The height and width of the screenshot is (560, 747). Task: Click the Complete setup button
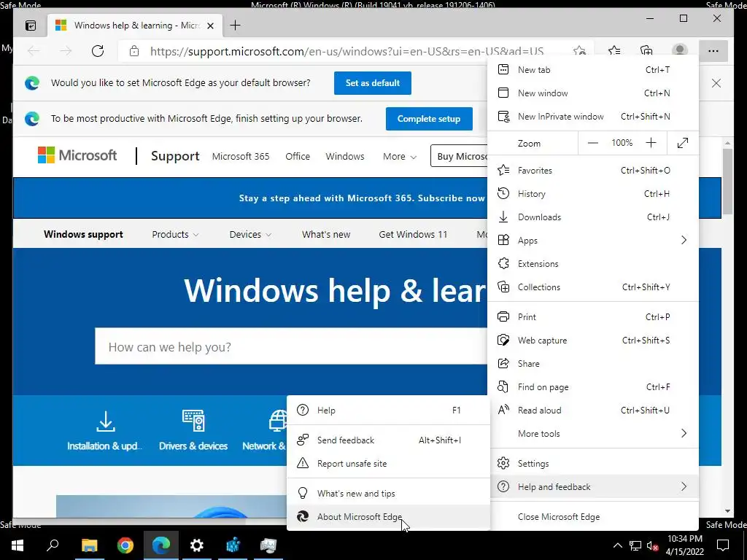(429, 119)
